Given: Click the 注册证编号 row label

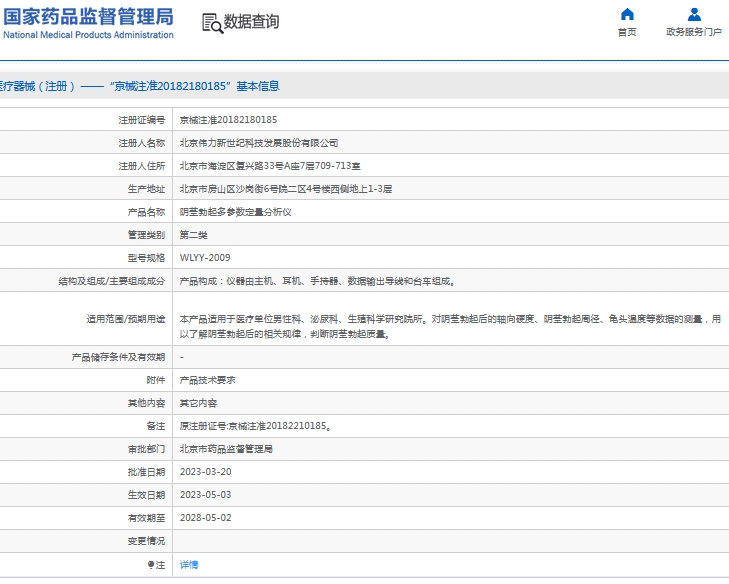Looking at the screenshot, I should pos(142,120).
